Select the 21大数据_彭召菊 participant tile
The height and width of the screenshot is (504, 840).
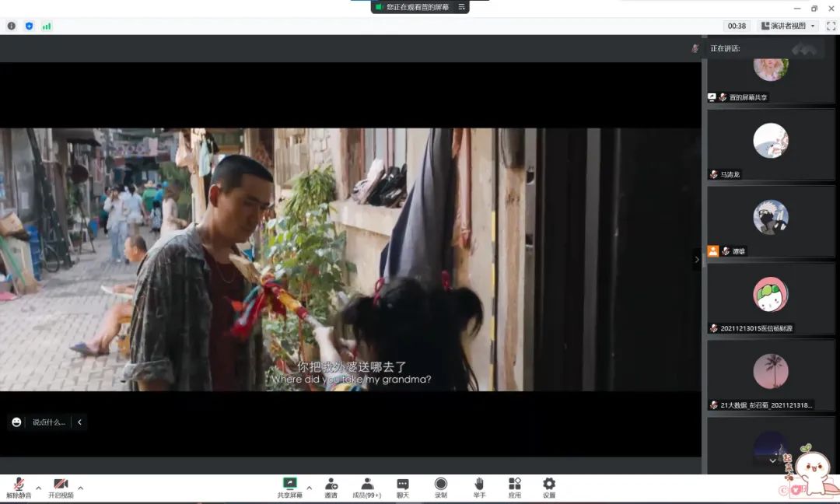point(770,375)
